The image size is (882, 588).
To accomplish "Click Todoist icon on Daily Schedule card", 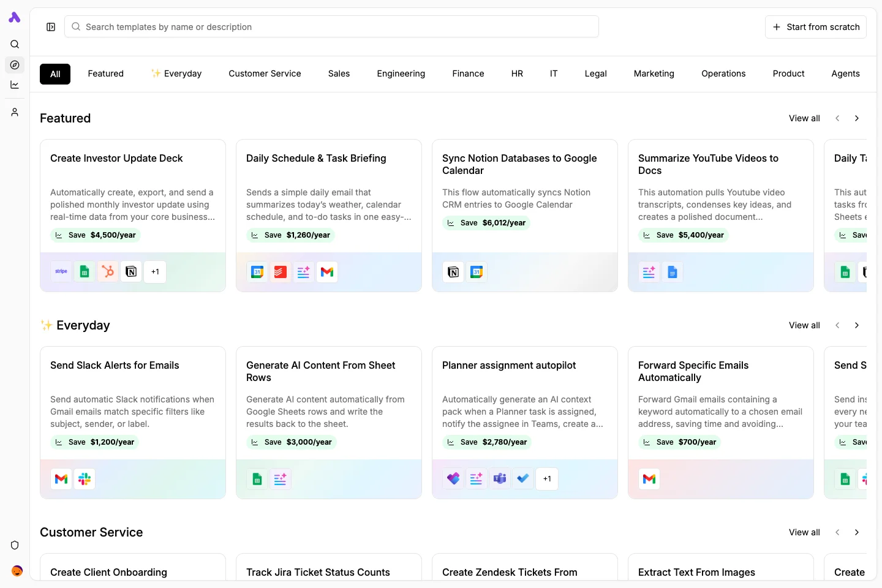I will point(281,271).
